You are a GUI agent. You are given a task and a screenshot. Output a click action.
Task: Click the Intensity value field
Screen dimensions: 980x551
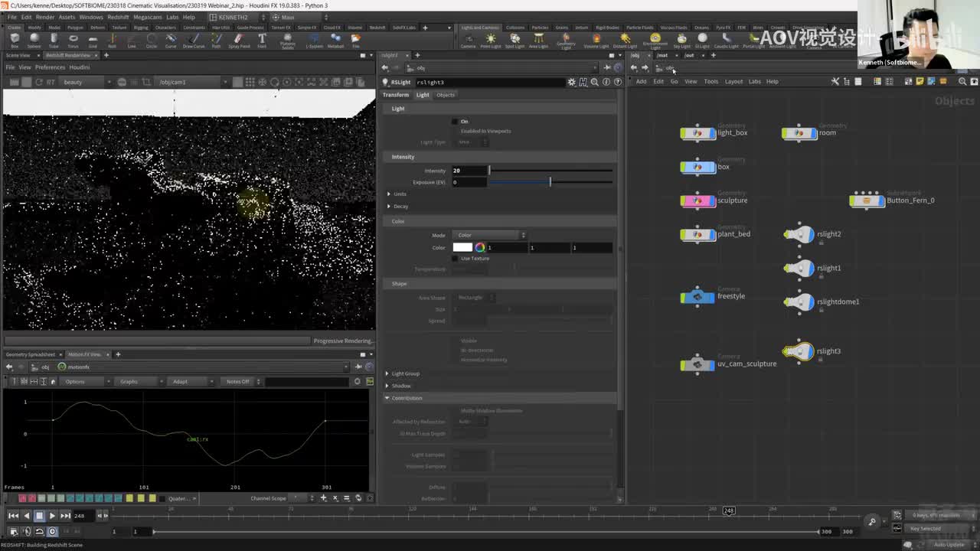(x=469, y=171)
